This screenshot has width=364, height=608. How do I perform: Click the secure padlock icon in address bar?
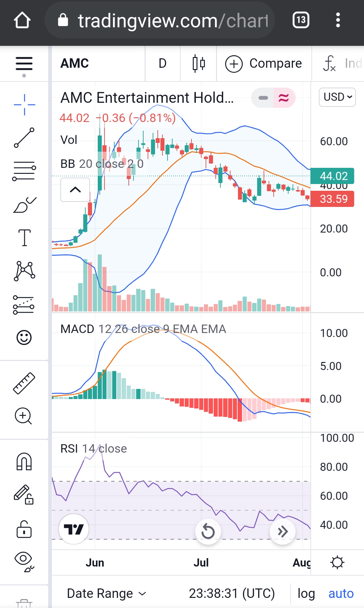pos(63,20)
